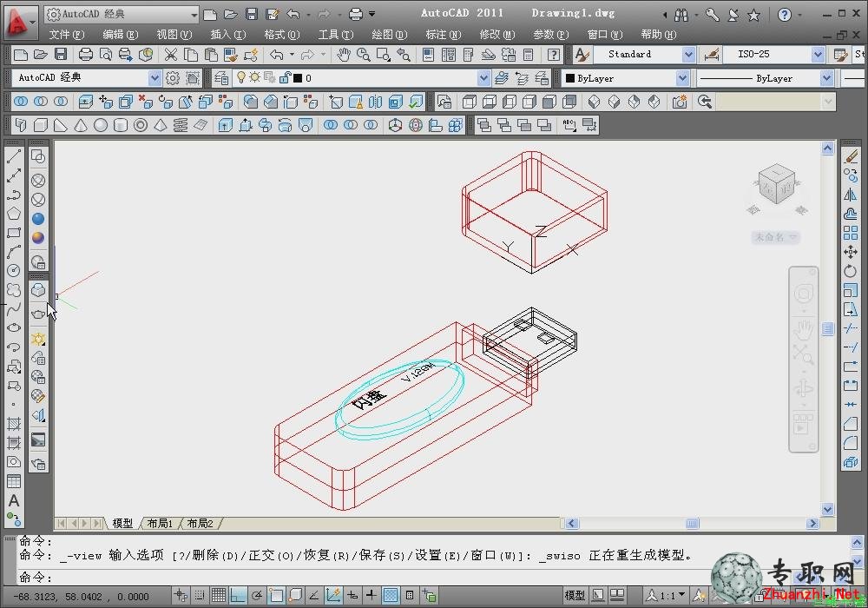Switch to the 布局2 layout tab
This screenshot has height=608, width=868.
click(200, 523)
